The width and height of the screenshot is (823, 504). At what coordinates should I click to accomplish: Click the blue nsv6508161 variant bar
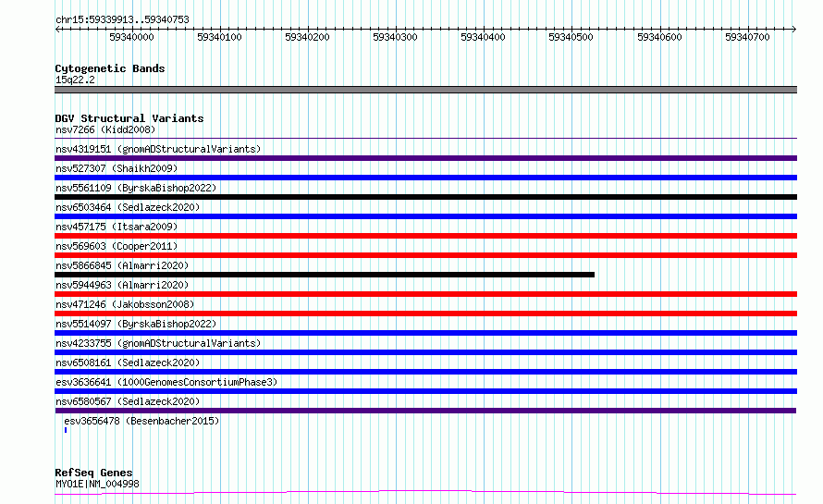coord(425,372)
